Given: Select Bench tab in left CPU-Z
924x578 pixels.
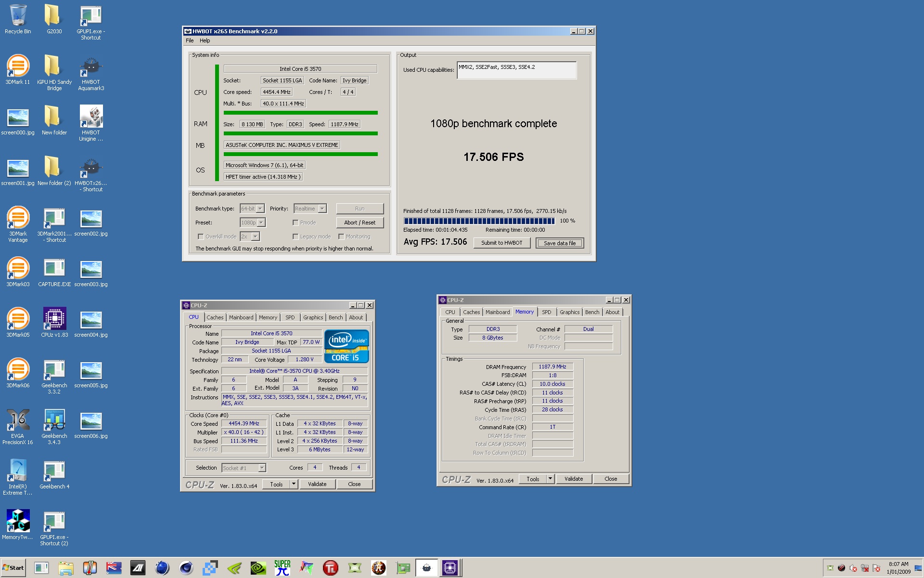Looking at the screenshot, I should (x=336, y=317).
